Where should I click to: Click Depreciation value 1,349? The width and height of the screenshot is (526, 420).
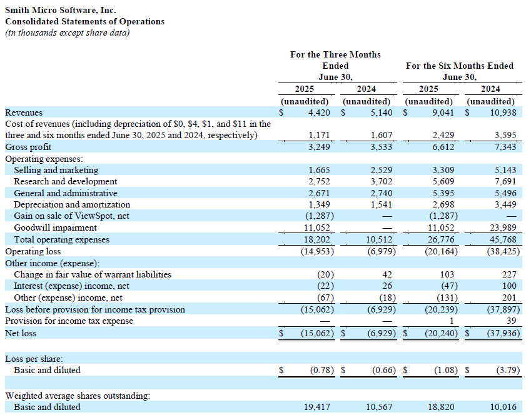[x=319, y=205]
